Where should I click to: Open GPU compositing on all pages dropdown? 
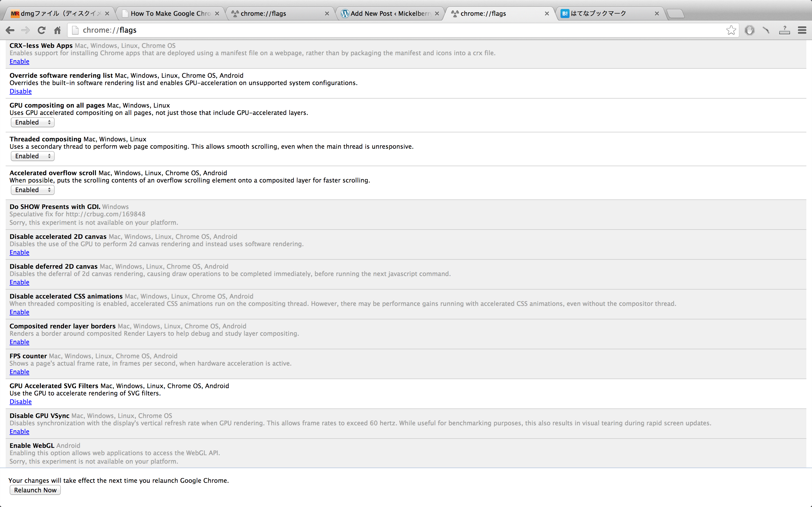tap(32, 123)
